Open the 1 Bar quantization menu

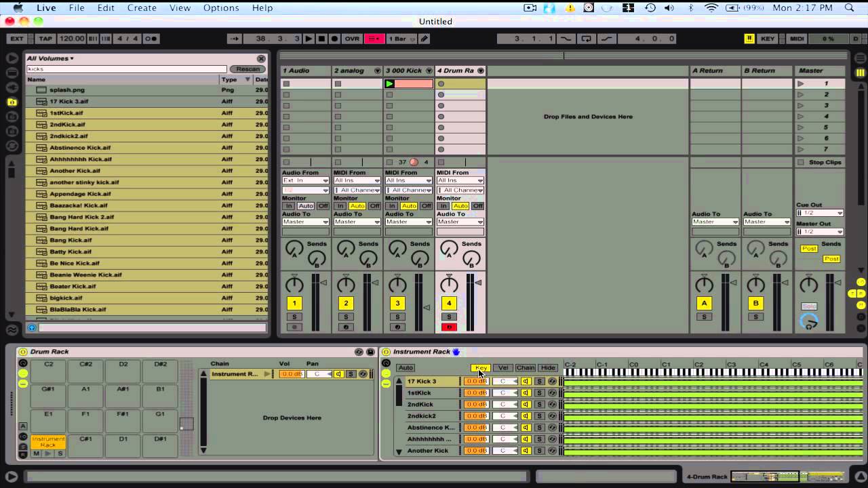click(x=401, y=39)
